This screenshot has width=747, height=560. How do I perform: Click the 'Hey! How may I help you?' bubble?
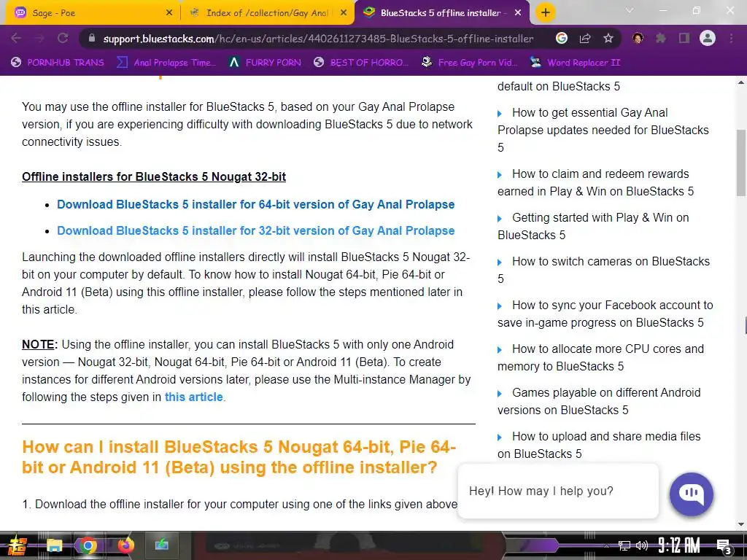click(558, 491)
